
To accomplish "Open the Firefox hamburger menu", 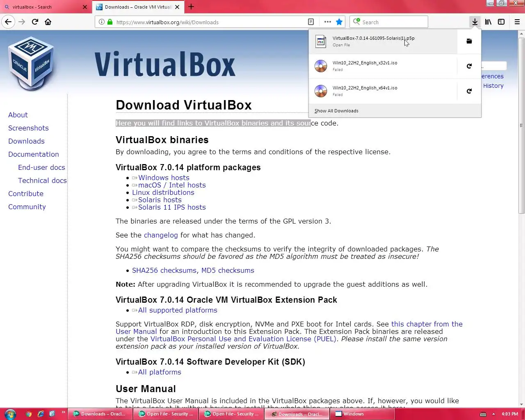I will click(x=517, y=22).
